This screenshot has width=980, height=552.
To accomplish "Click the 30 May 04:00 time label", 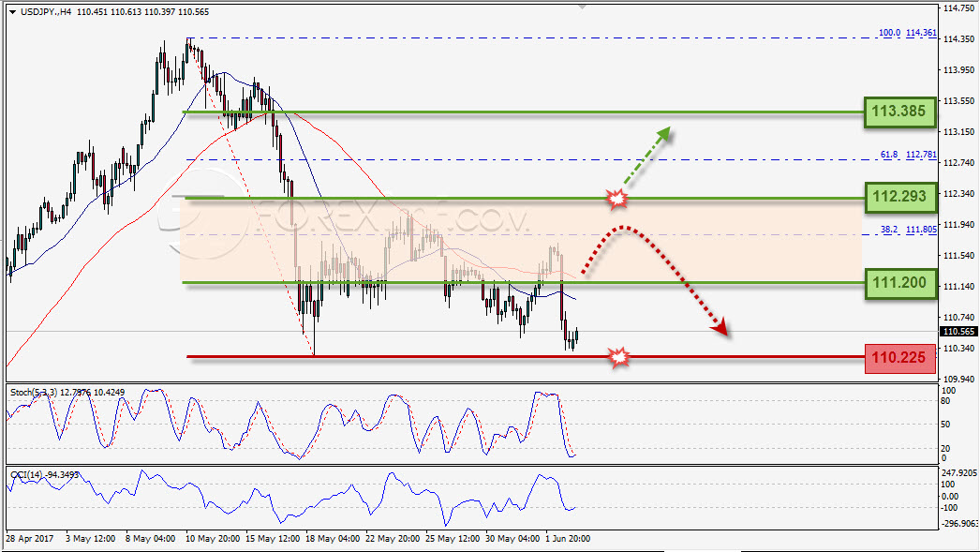I will click(x=512, y=538).
